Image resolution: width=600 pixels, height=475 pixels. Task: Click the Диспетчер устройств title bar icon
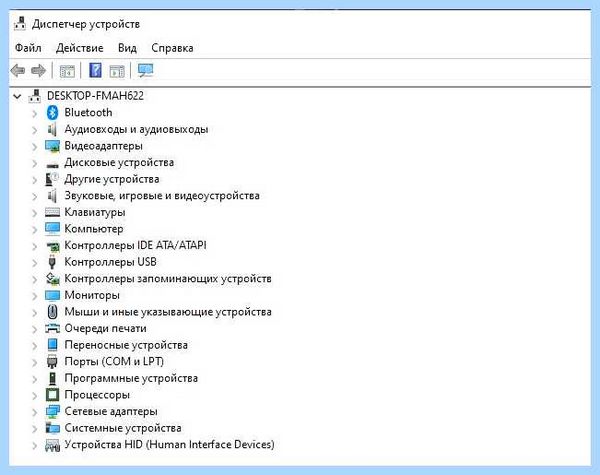[20, 24]
